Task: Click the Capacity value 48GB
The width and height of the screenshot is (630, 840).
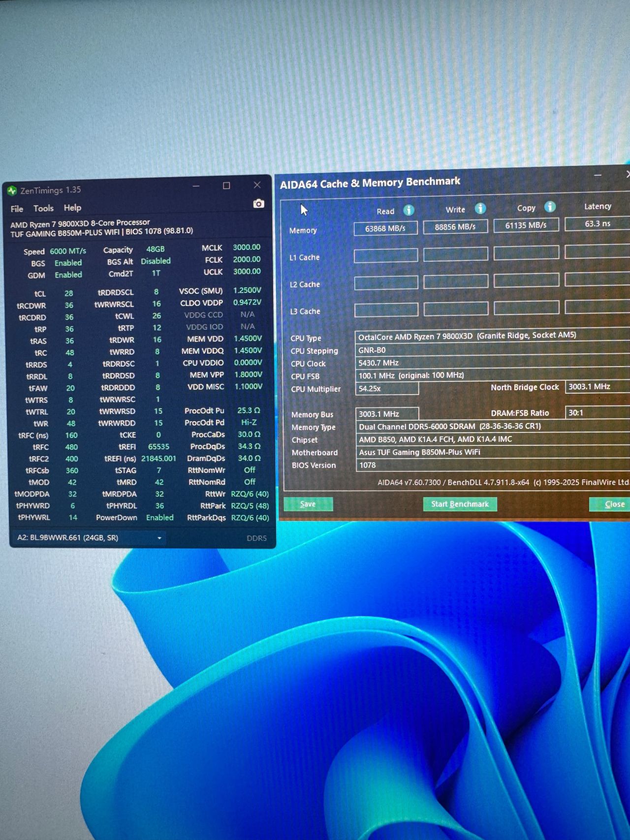Action: click(x=156, y=249)
